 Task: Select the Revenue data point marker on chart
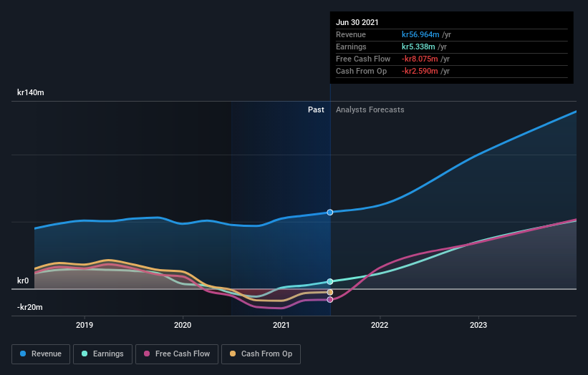click(330, 213)
